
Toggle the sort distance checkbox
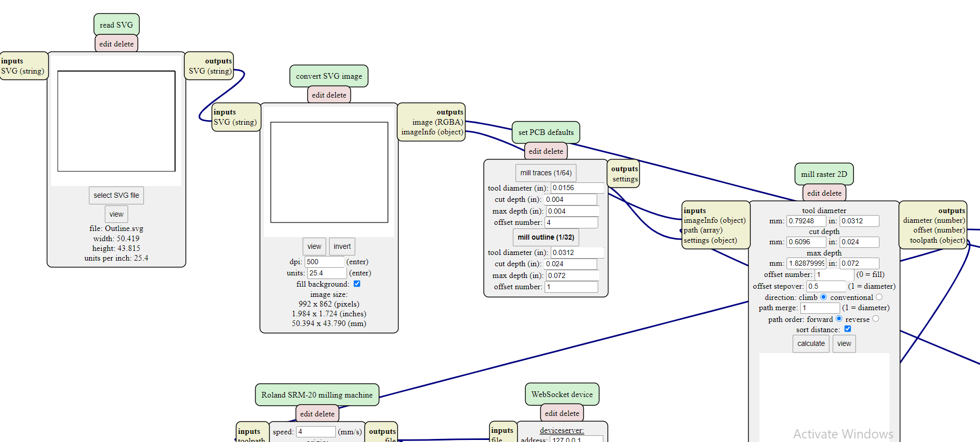[848, 329]
